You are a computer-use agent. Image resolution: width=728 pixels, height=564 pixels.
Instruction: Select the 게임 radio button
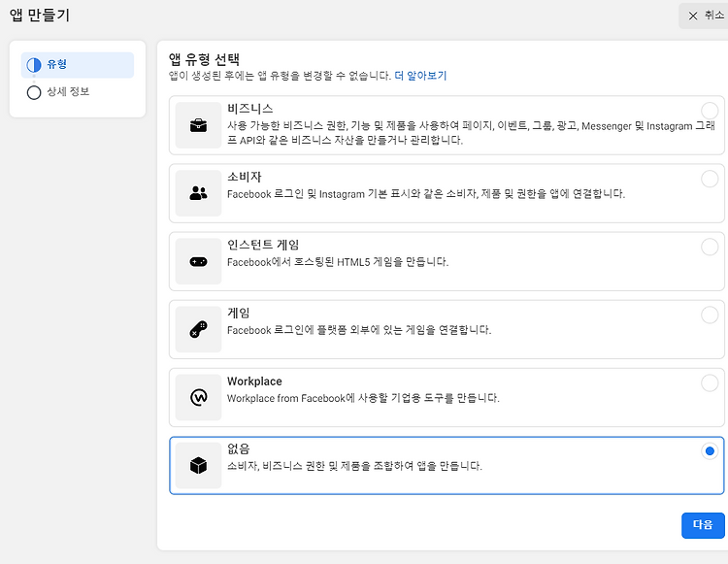tap(710, 315)
